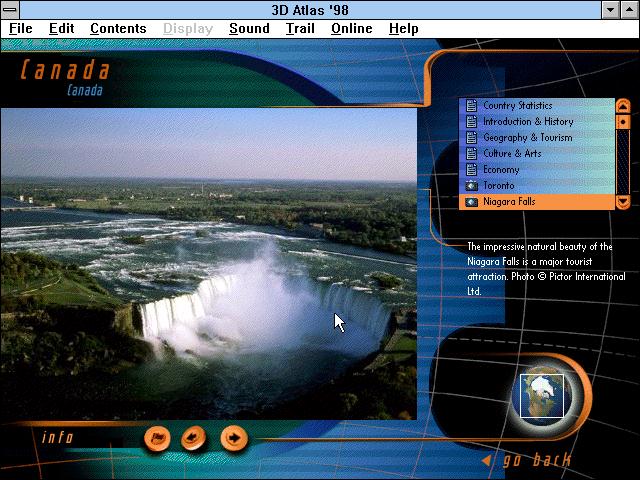Open the Contents menu
The width and height of the screenshot is (640, 480).
click(x=118, y=28)
